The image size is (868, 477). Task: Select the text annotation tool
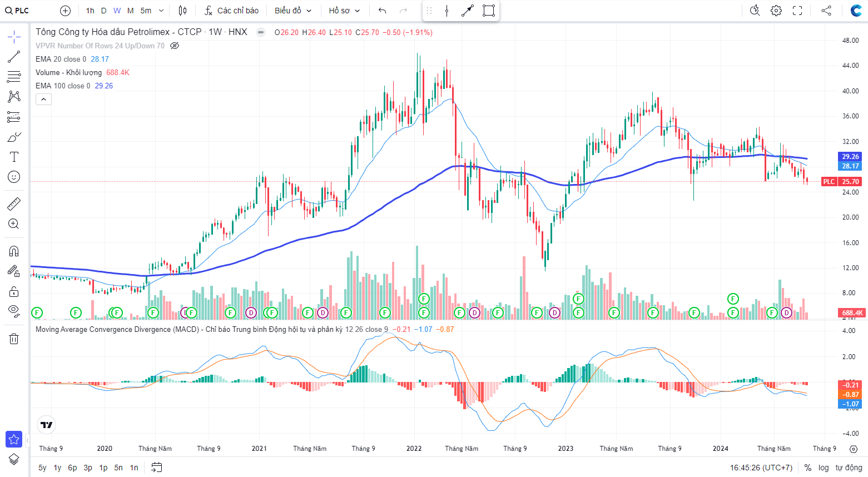[x=14, y=157]
